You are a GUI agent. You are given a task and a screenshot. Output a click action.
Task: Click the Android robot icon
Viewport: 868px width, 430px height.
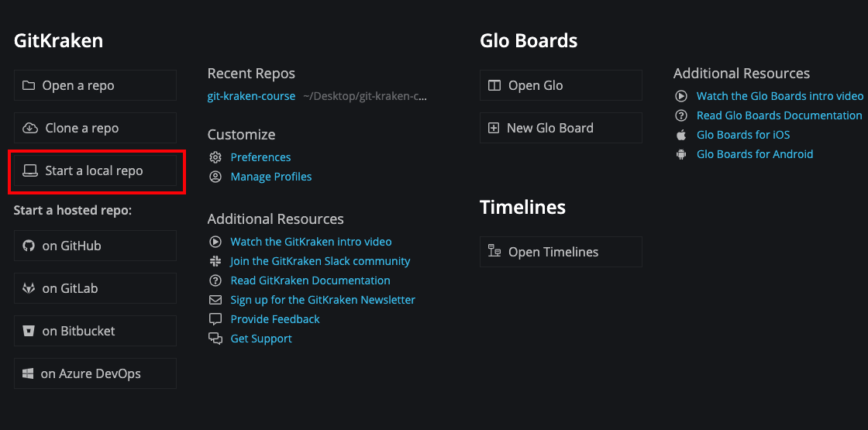click(681, 154)
